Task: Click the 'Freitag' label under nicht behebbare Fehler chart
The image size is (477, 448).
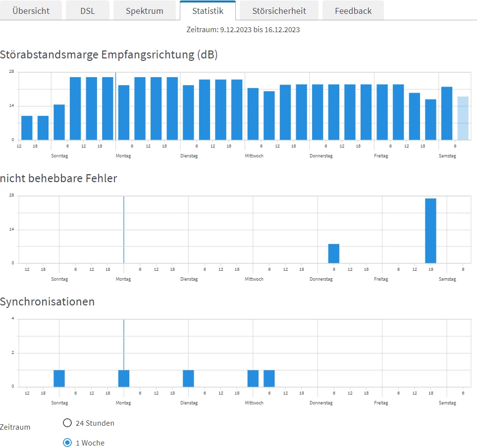Action: click(381, 279)
